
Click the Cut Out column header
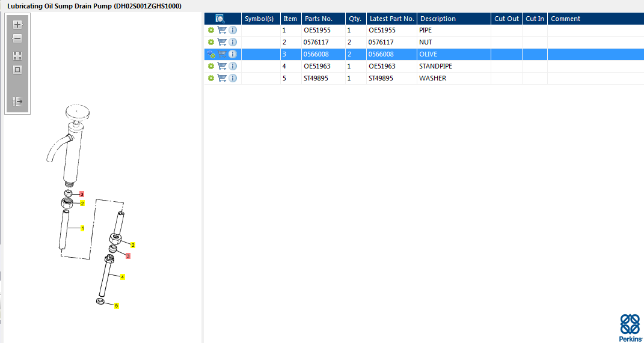tap(506, 19)
